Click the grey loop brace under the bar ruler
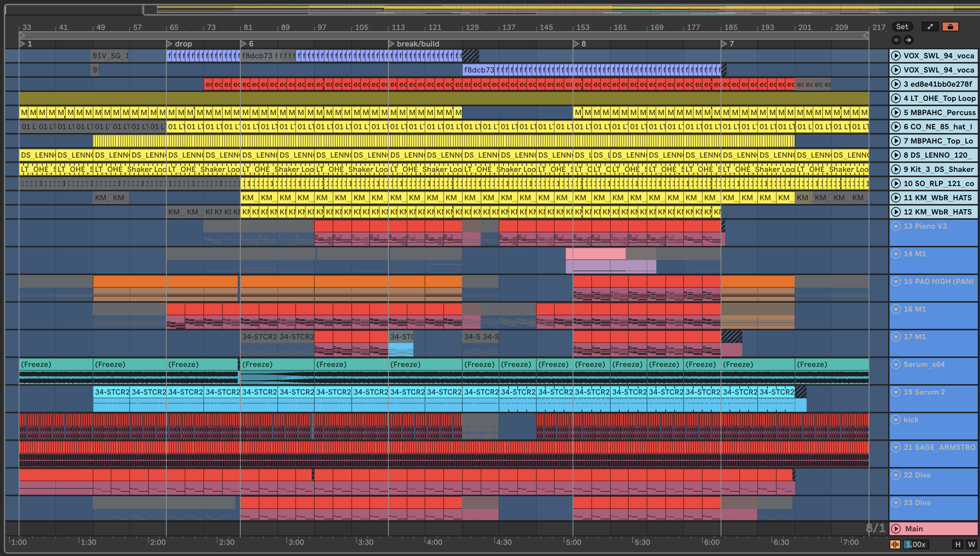The height and width of the screenshot is (556, 980). pyautogui.click(x=444, y=35)
